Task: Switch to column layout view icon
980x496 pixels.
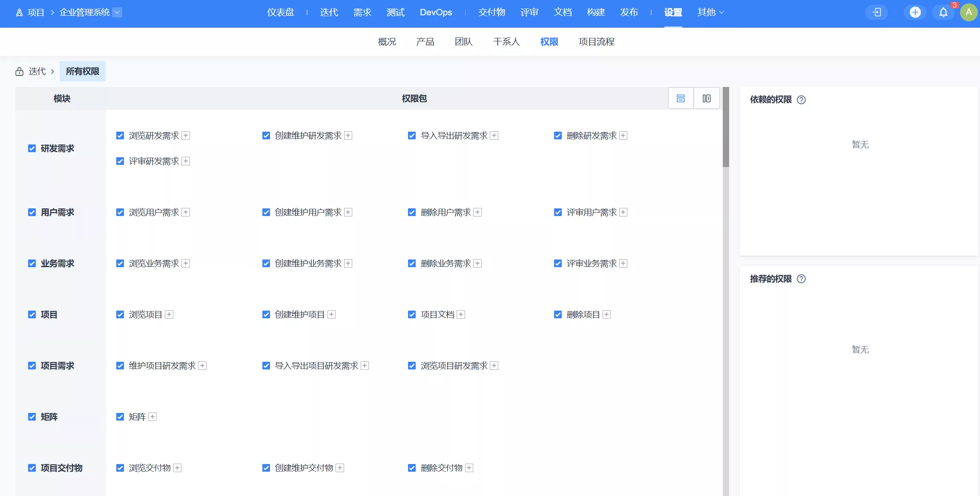Action: [x=707, y=98]
